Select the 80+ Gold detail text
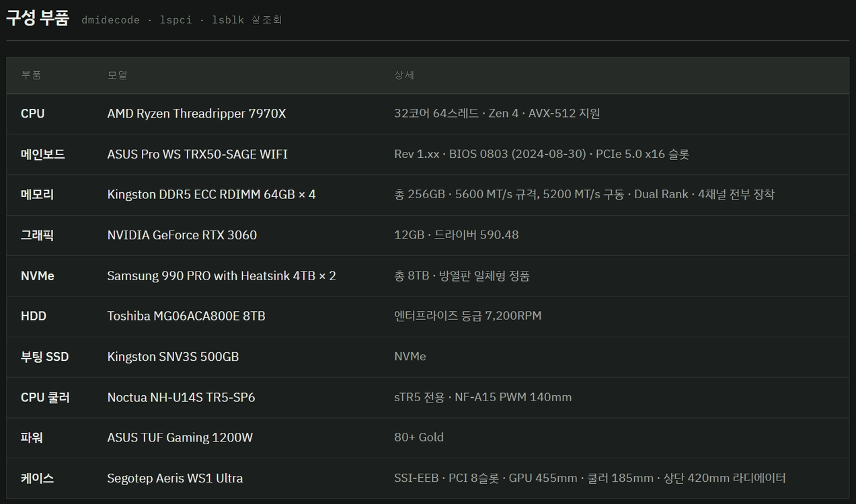 (x=419, y=437)
